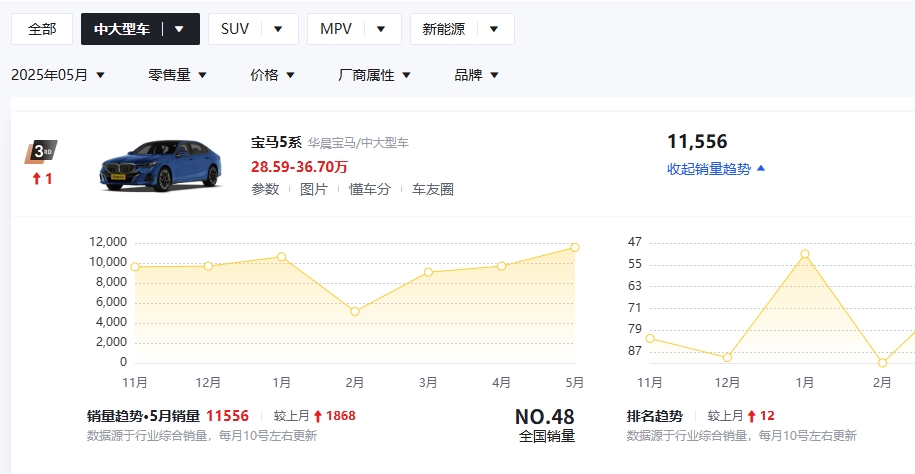Screen dimensions: 915x474
Task: Click the 2月 data point on ranking chart
Action: [x=882, y=363]
